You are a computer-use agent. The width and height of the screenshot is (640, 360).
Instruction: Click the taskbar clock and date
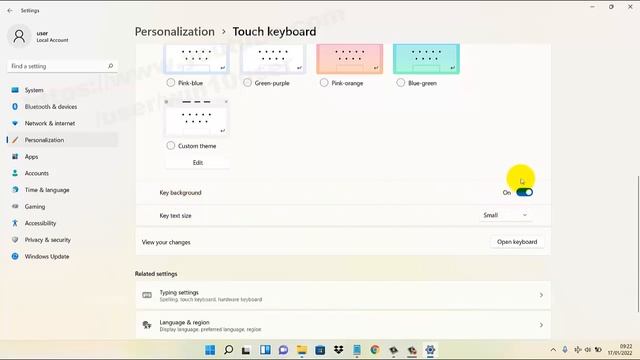click(x=620, y=350)
